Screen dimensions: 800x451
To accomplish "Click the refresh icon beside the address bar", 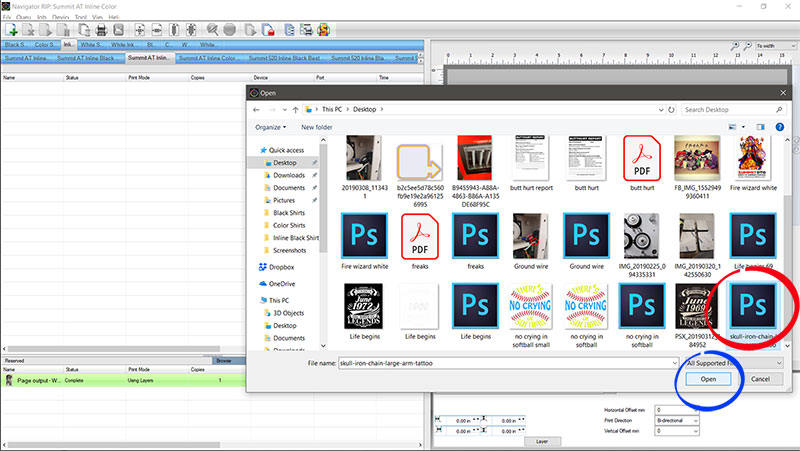I will [x=671, y=110].
